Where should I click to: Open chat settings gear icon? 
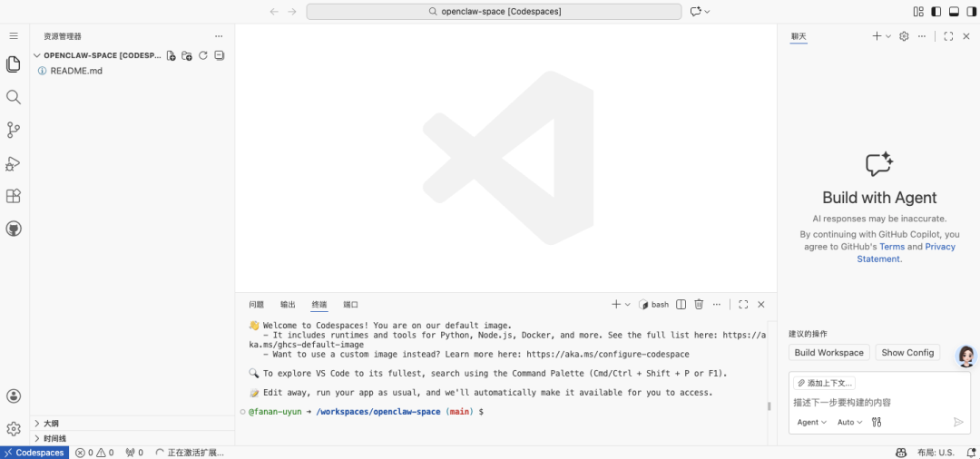[904, 36]
